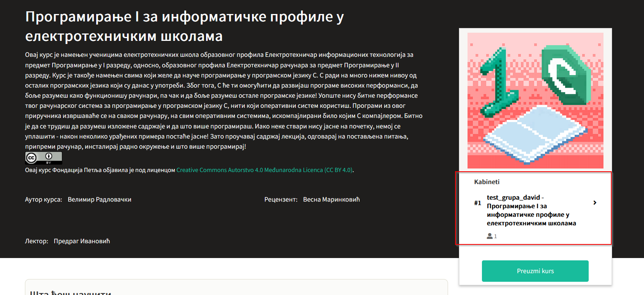Select lecturer name Предраг Ивановић
The height and width of the screenshot is (295, 644).
[x=82, y=241]
